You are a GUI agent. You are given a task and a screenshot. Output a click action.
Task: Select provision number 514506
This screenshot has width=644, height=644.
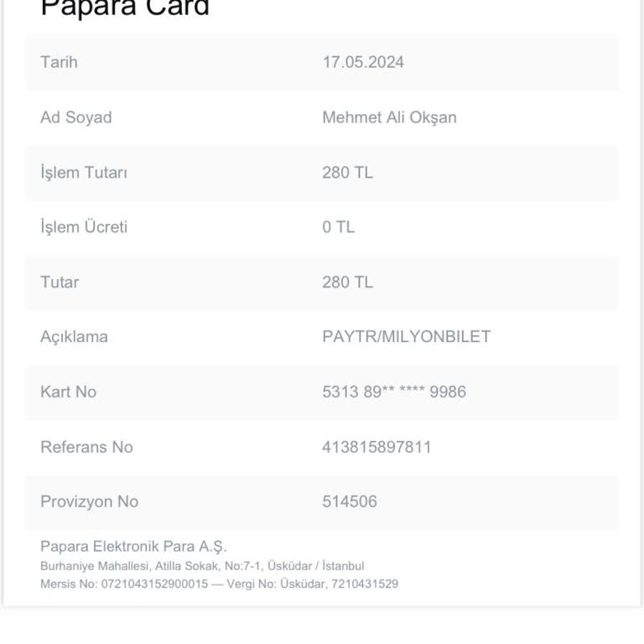coord(349,501)
